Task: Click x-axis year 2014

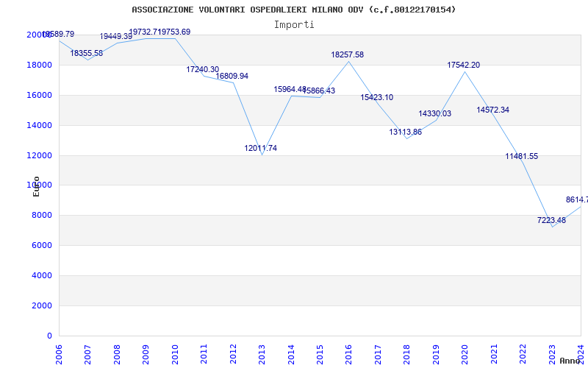Action: (291, 354)
